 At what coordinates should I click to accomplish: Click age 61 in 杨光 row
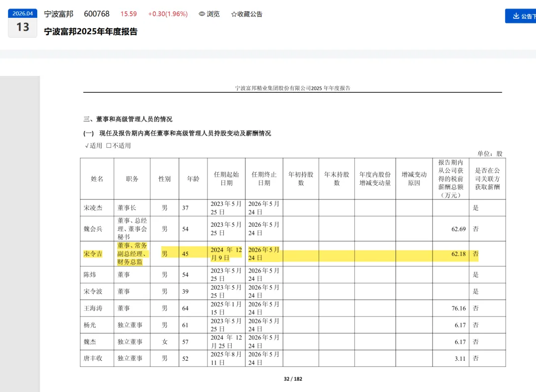pyautogui.click(x=185, y=325)
